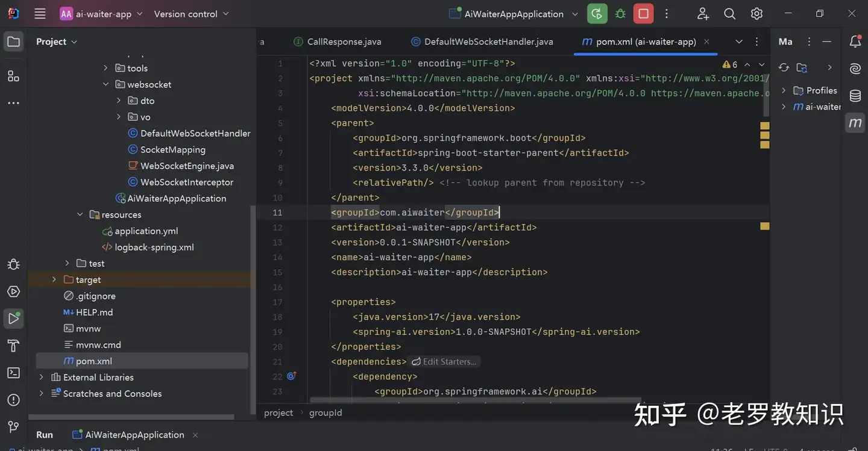Expand the vo package
The height and width of the screenshot is (451, 868).
point(119,117)
